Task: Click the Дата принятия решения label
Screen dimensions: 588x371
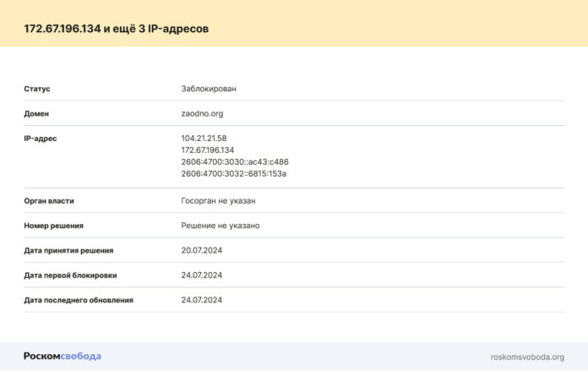Action: point(68,250)
